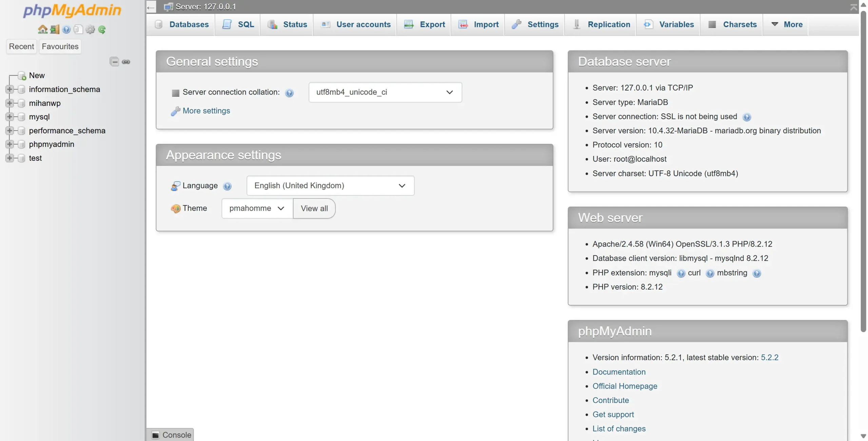Click the phpMyAdmin home icon

(43, 30)
